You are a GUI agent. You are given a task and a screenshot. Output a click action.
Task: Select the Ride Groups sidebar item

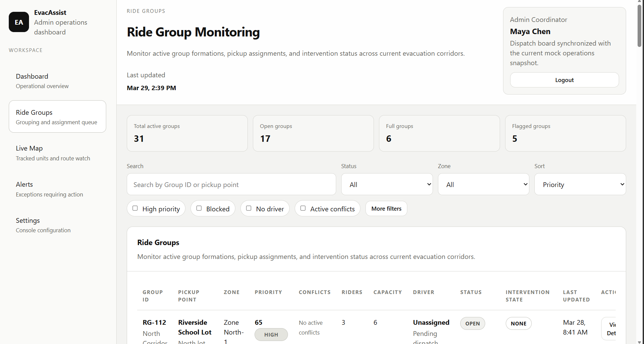57,117
